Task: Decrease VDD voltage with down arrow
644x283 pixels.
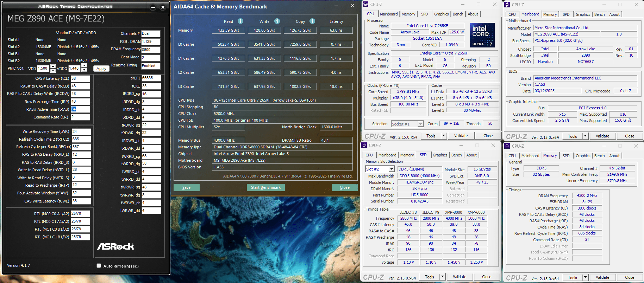Action: point(53,70)
